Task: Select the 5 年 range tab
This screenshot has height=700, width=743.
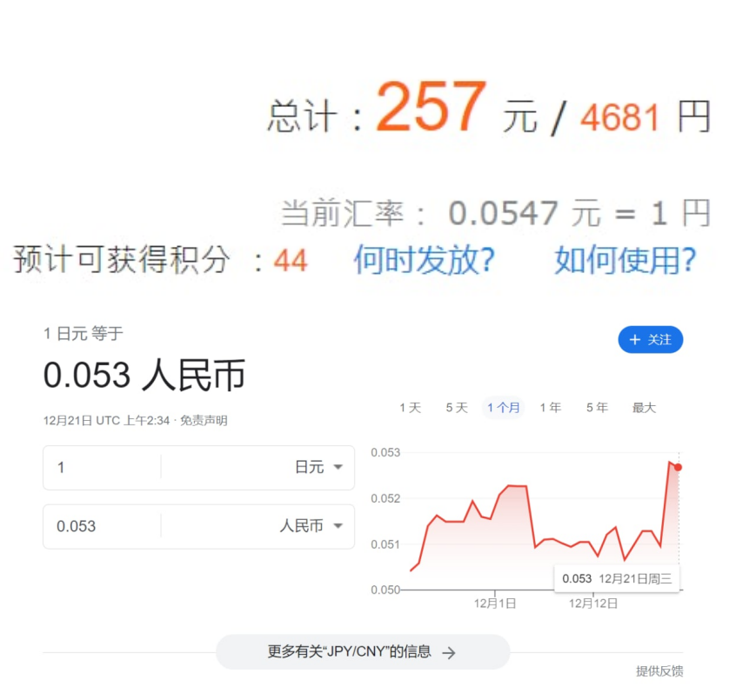Action: [597, 407]
